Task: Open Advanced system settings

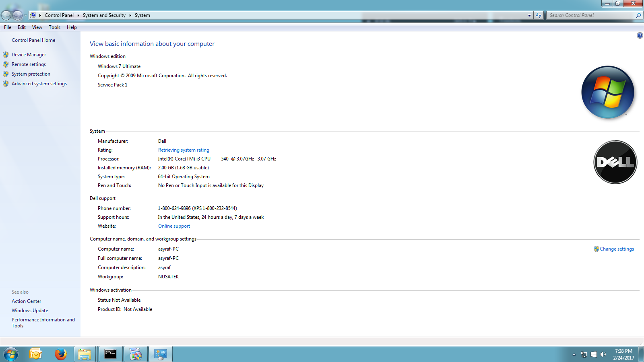Action: click(x=39, y=84)
